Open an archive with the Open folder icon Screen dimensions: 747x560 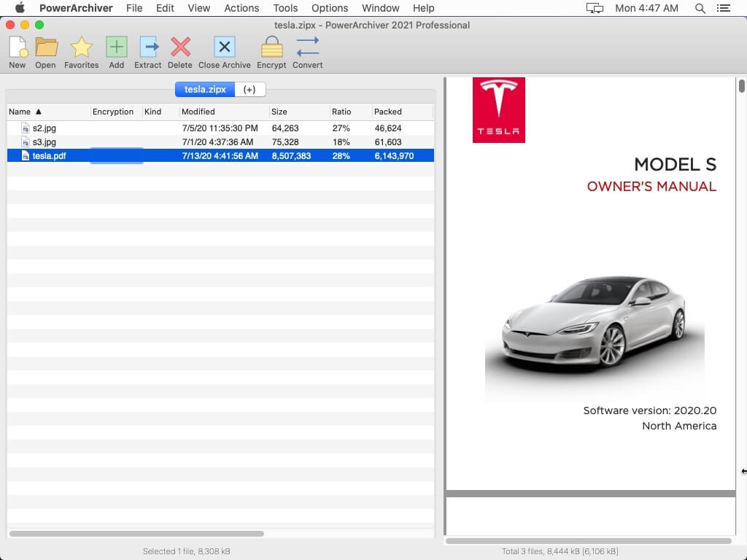click(46, 47)
